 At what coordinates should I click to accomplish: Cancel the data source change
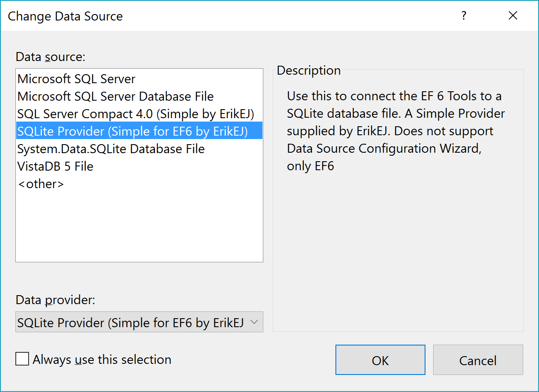478,360
